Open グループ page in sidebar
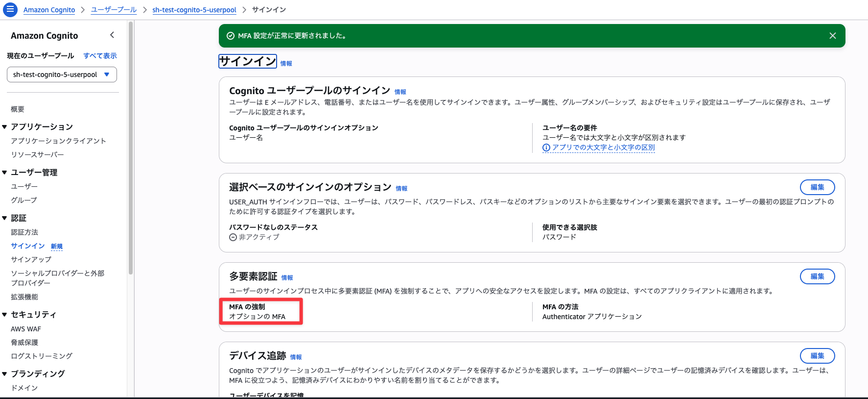 point(24,200)
